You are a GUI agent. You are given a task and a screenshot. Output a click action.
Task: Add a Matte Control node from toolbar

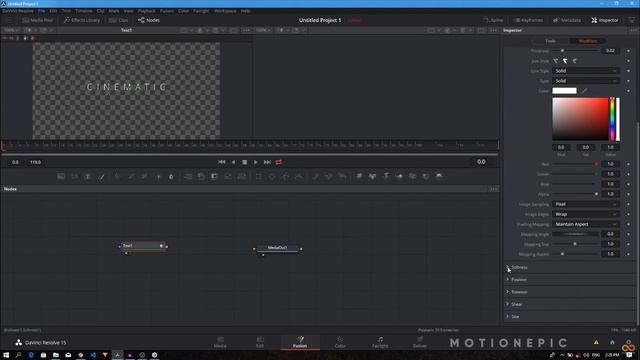click(214, 176)
